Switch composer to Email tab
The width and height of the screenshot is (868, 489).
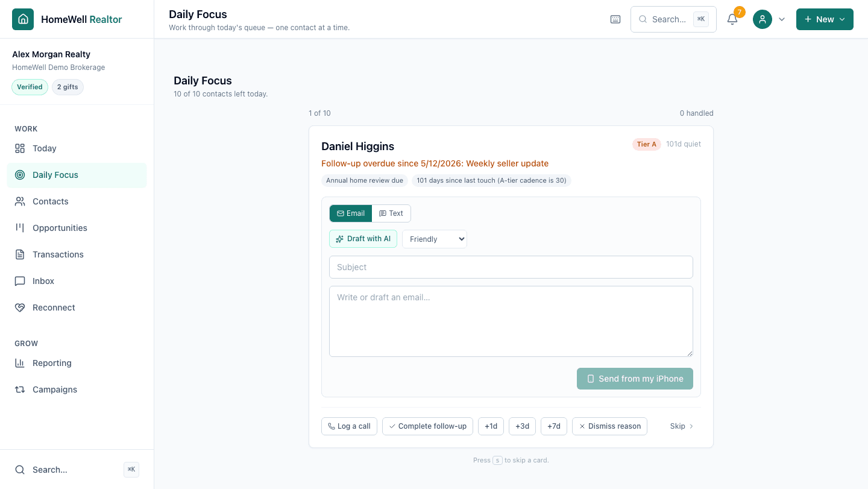point(351,213)
